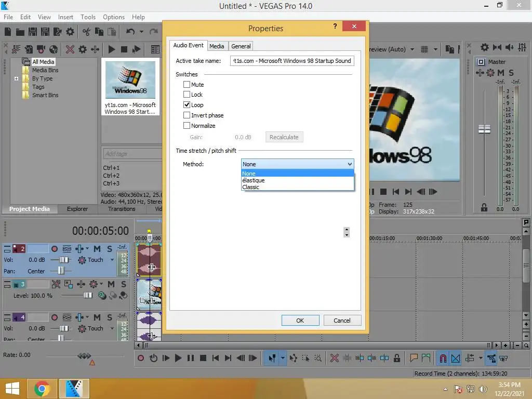Viewport: 532px width, 399px height.
Task: Click the Master volume fader handle
Action: click(x=484, y=129)
